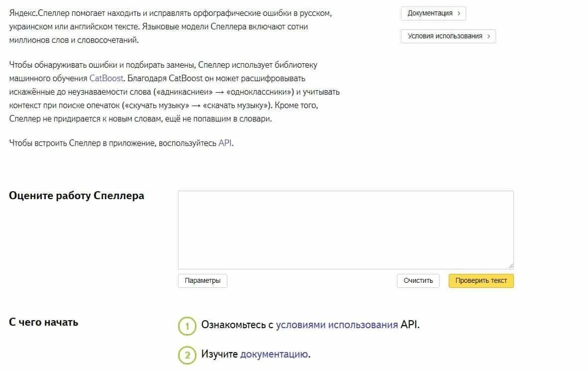Follow the API link after воспользуйтесь
Viewport: 588px width, 373px height.
coord(225,143)
